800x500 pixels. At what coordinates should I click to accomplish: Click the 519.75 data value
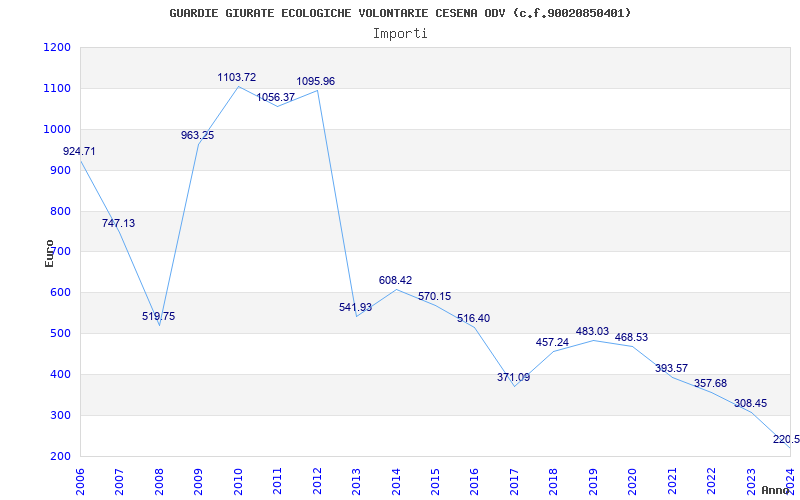point(158,316)
